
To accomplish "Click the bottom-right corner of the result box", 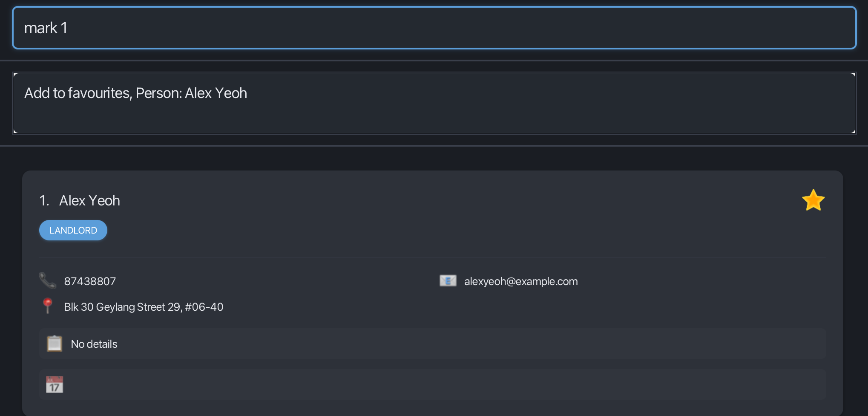I will (853, 131).
